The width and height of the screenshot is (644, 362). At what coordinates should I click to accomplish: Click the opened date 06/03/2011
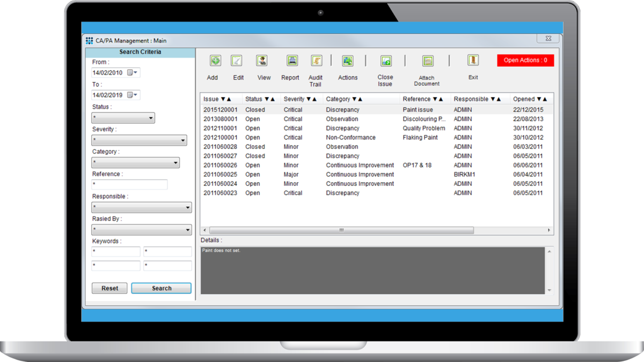click(528, 147)
